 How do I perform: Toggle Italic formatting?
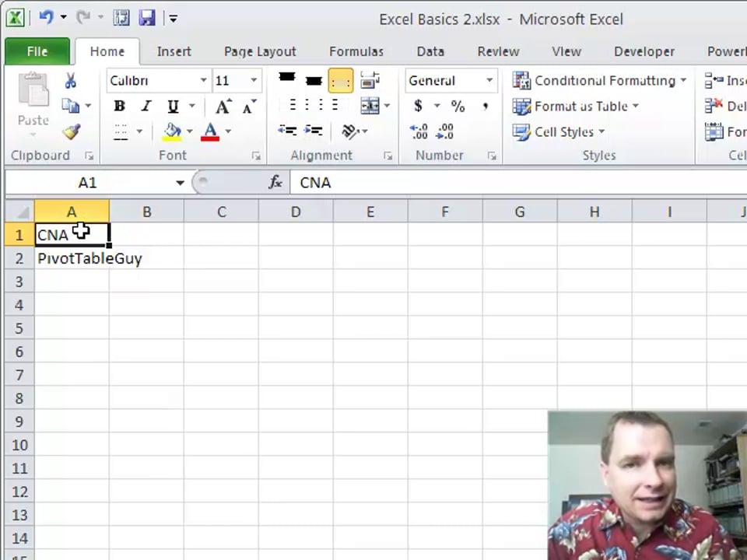point(146,107)
